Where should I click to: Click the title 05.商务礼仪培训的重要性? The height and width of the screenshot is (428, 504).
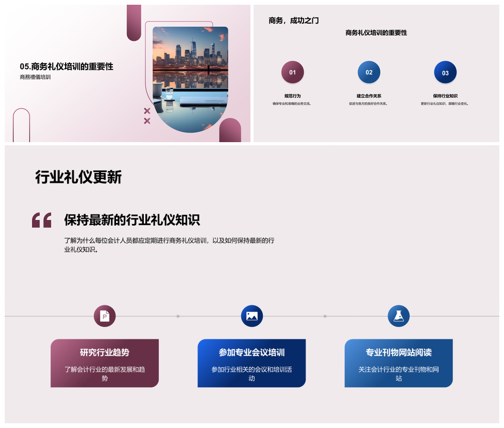67,67
